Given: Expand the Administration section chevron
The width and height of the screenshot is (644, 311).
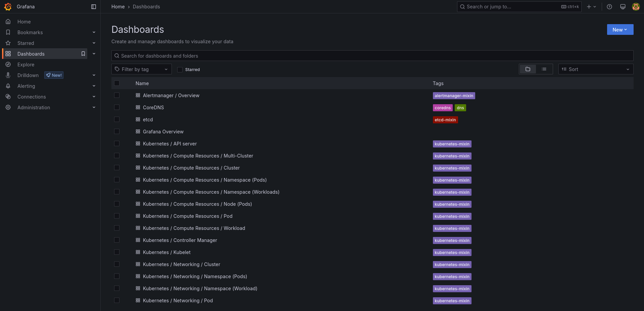Looking at the screenshot, I should (x=94, y=107).
